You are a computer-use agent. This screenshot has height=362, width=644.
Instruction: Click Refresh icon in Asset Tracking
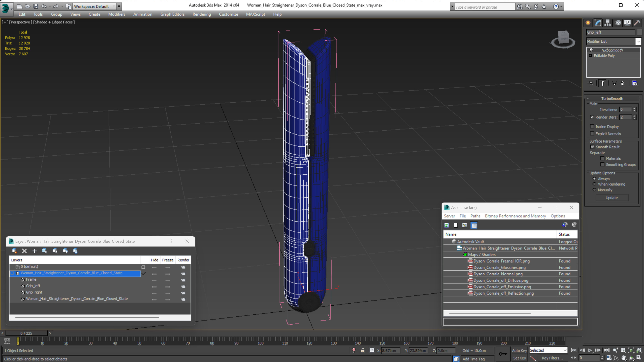[x=446, y=225]
